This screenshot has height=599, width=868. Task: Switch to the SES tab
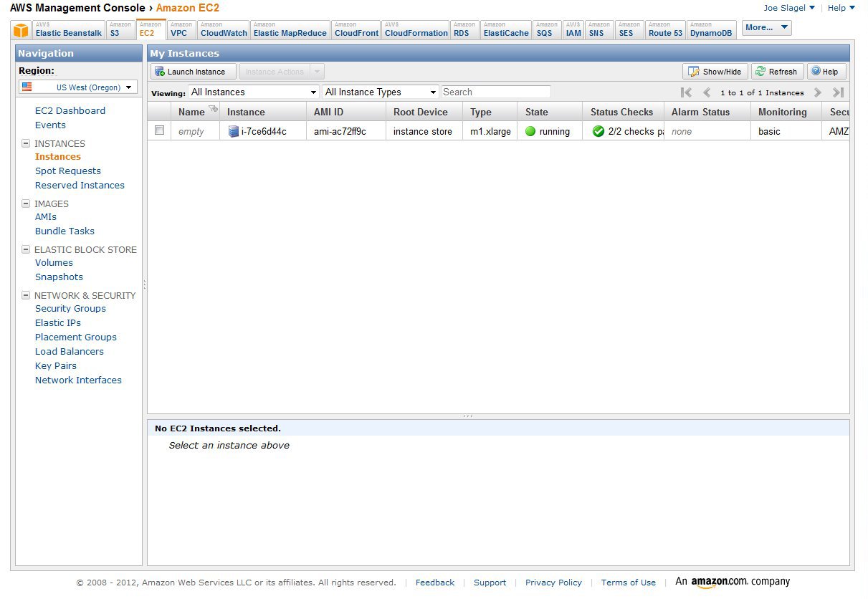point(629,30)
